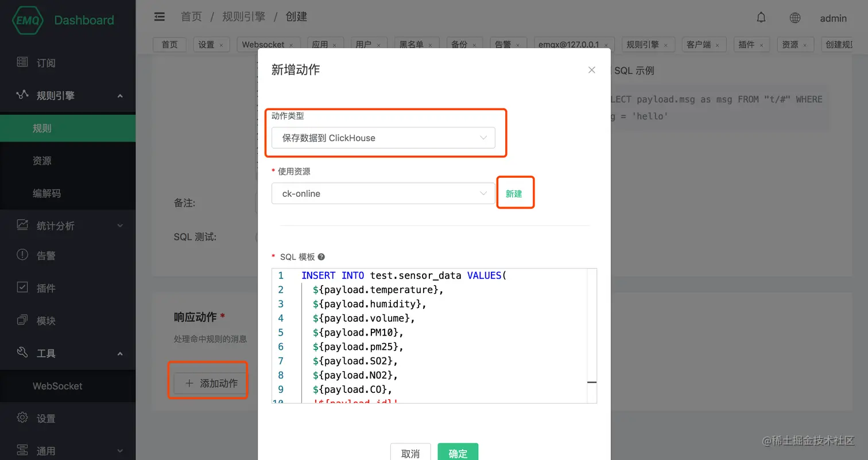This screenshot has width=868, height=460.
Task: Click the 取消 cancel button
Action: tap(410, 453)
